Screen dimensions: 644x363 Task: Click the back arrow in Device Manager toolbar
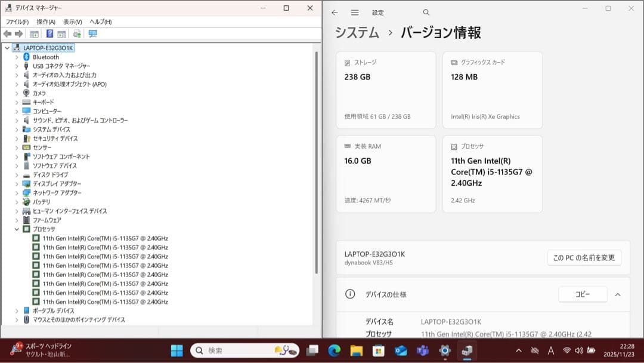click(x=7, y=34)
